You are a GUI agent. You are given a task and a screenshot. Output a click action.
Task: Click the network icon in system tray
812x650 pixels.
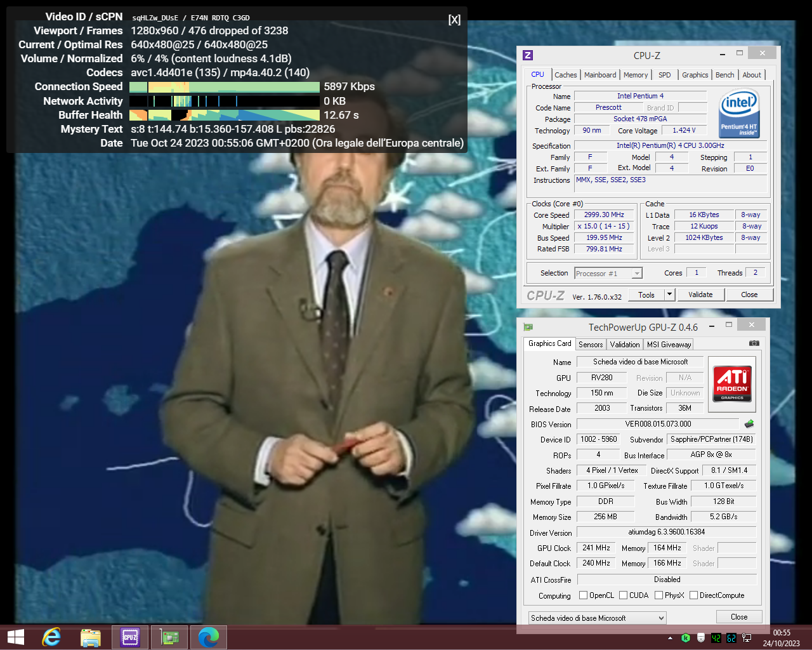point(747,638)
